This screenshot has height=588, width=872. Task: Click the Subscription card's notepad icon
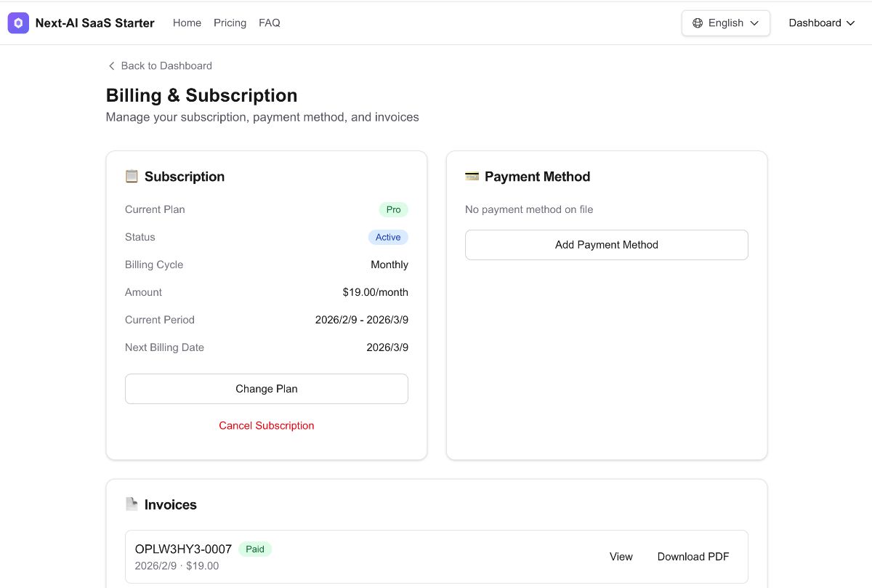[132, 175]
